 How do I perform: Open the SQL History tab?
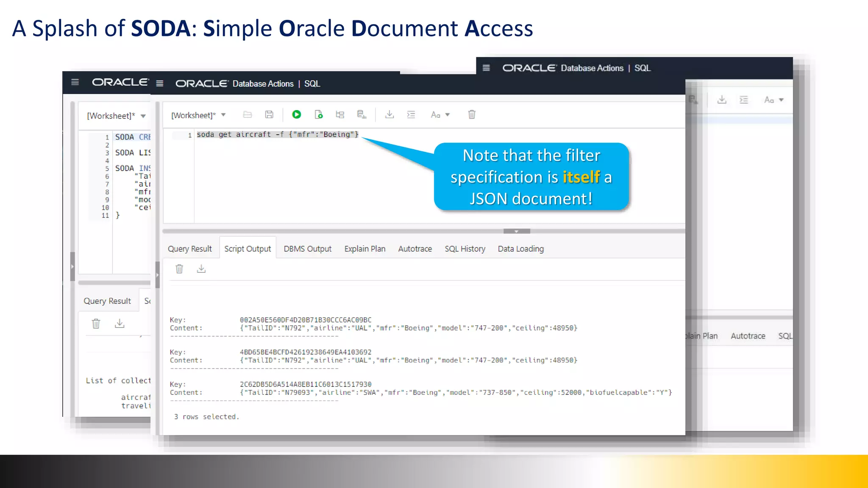pos(465,249)
